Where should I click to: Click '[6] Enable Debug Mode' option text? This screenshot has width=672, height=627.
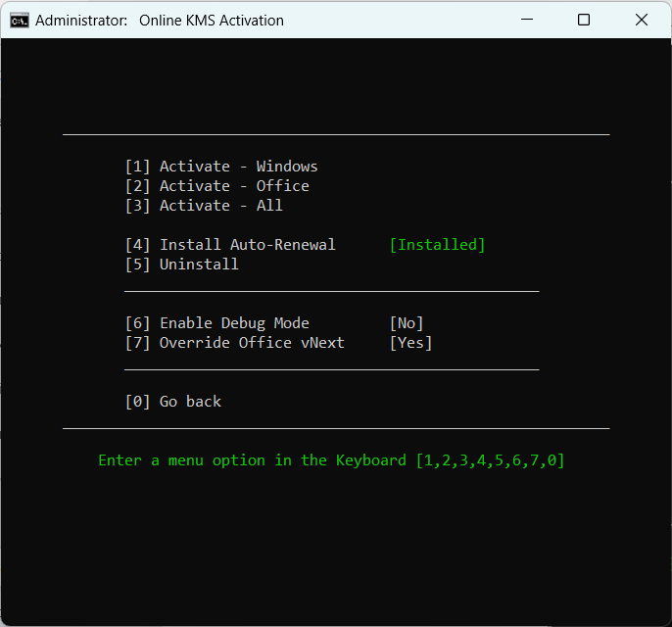point(217,323)
